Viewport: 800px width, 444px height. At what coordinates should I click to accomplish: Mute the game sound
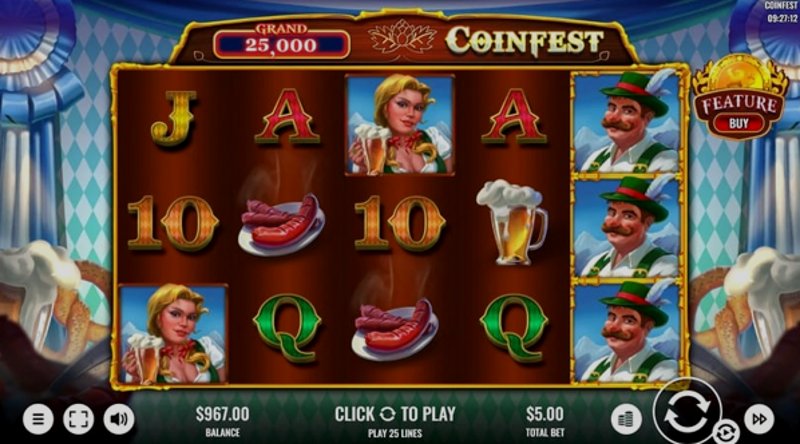119,419
